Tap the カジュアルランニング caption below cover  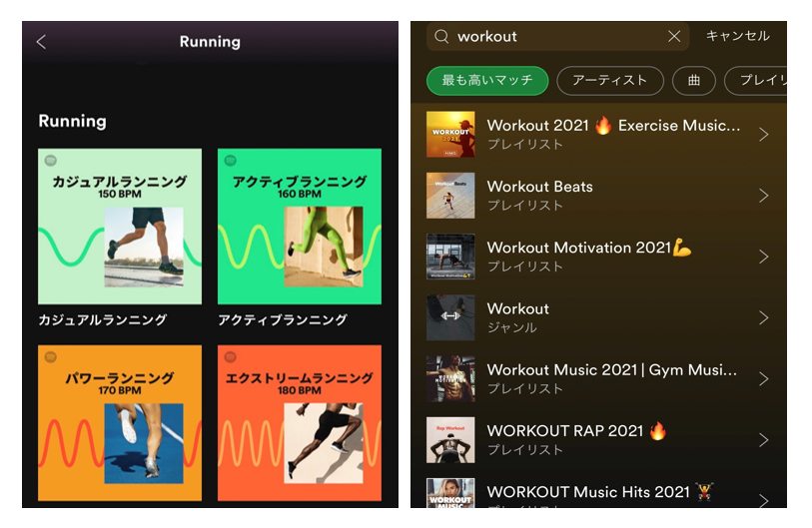pyautogui.click(x=103, y=320)
